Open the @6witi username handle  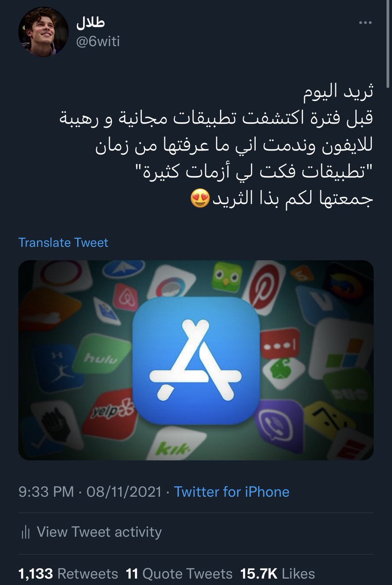click(98, 41)
